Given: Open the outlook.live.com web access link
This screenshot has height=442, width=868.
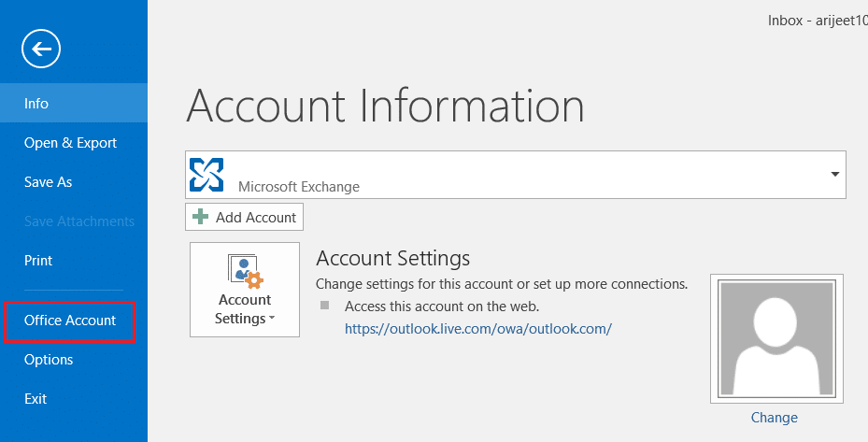Looking at the screenshot, I should tap(477, 329).
